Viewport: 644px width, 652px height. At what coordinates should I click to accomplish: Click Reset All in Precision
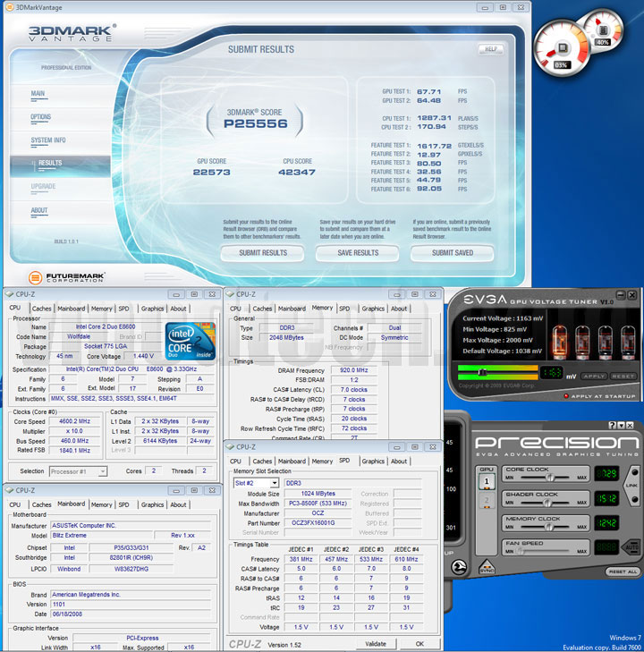623,572
